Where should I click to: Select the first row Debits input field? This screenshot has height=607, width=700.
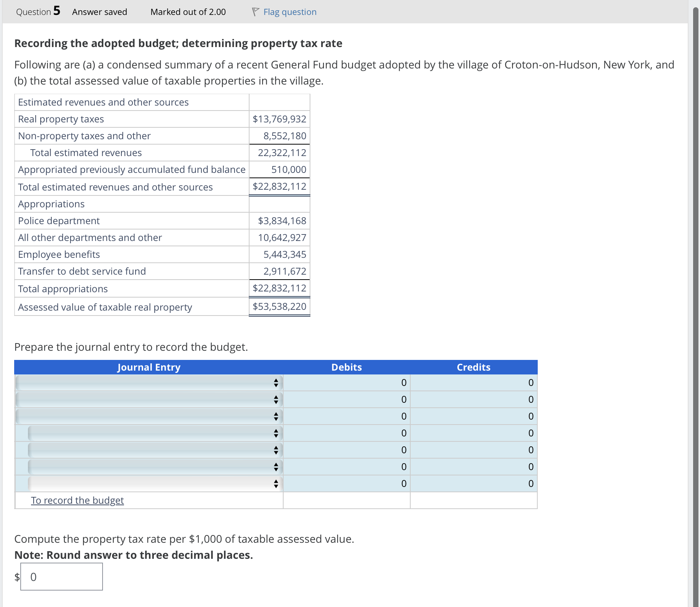tap(346, 382)
